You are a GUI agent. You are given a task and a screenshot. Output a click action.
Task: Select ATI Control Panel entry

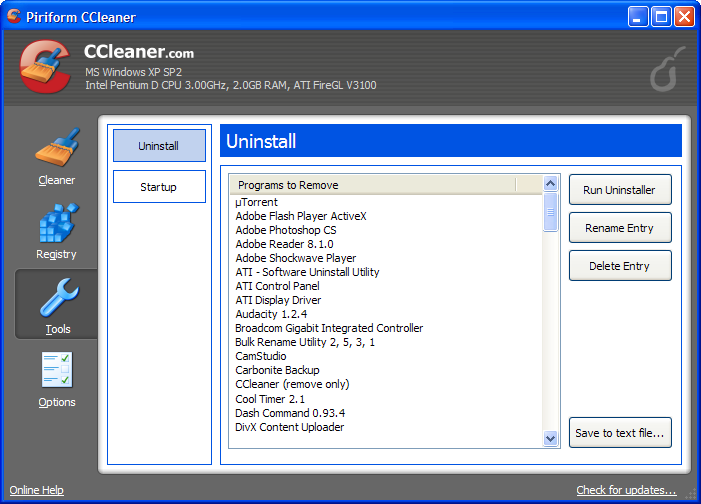pos(277,286)
